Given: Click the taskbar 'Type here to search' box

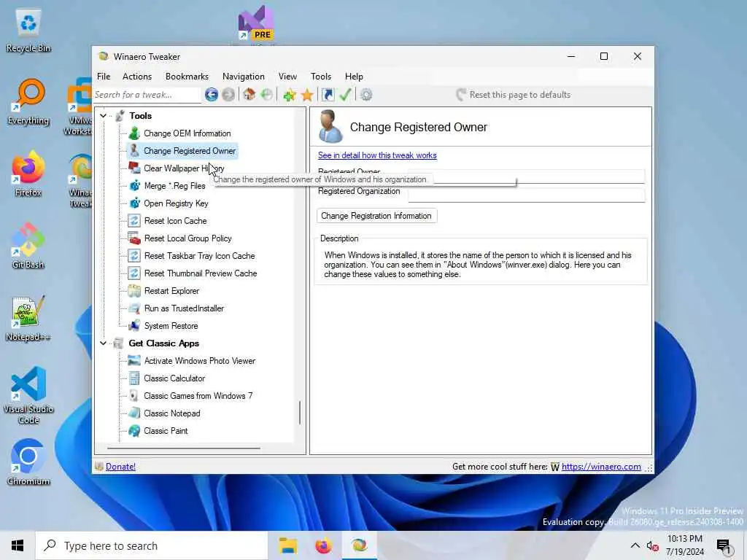Looking at the screenshot, I should coord(152,545).
